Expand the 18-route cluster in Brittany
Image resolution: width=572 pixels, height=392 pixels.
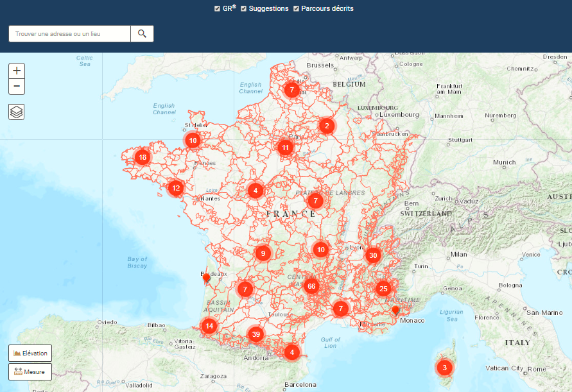tap(141, 156)
